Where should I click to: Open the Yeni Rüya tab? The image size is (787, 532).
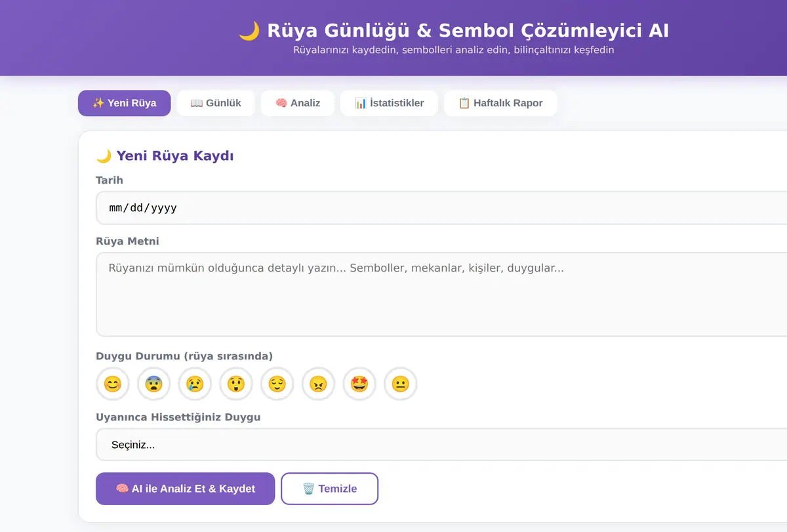(125, 103)
